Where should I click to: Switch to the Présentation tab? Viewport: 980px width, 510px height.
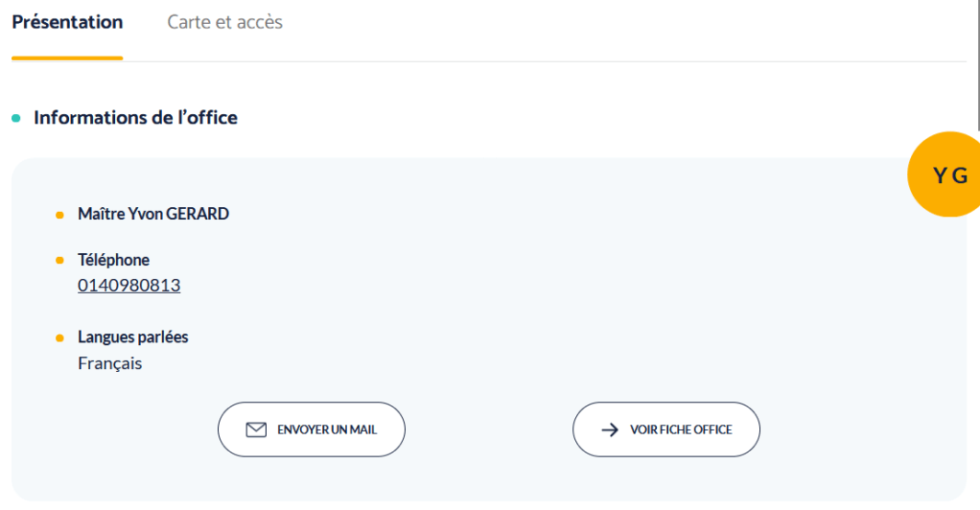[x=67, y=22]
